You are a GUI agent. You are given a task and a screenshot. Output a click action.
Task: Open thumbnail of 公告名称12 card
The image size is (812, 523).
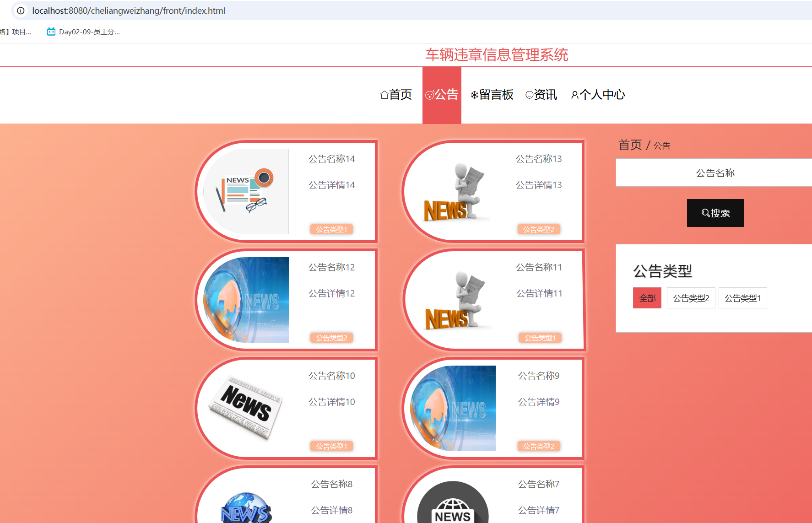pyautogui.click(x=246, y=300)
